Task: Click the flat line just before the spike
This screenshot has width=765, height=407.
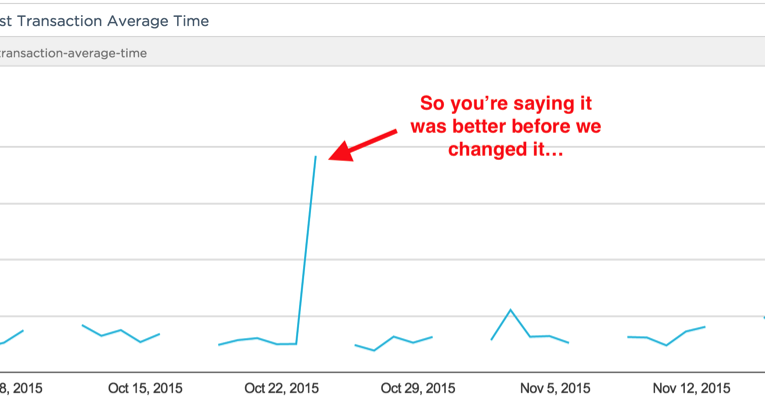Action: tap(287, 344)
